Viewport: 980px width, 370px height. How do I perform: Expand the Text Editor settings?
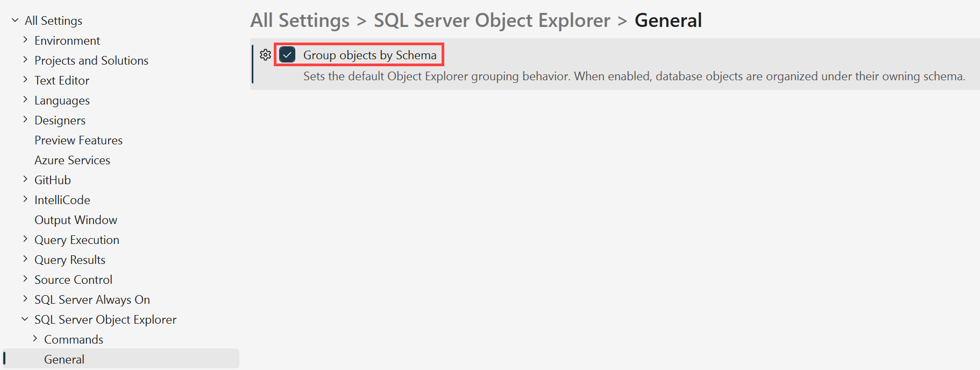pyautogui.click(x=25, y=80)
